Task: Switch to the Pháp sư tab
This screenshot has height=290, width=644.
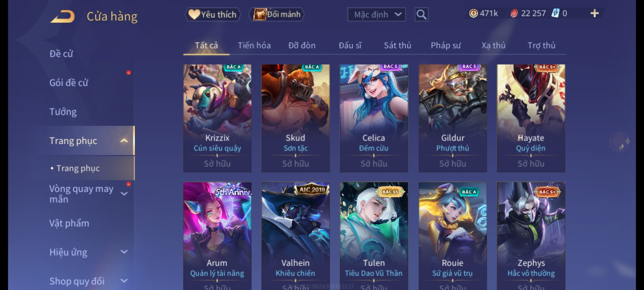Action: point(445,45)
